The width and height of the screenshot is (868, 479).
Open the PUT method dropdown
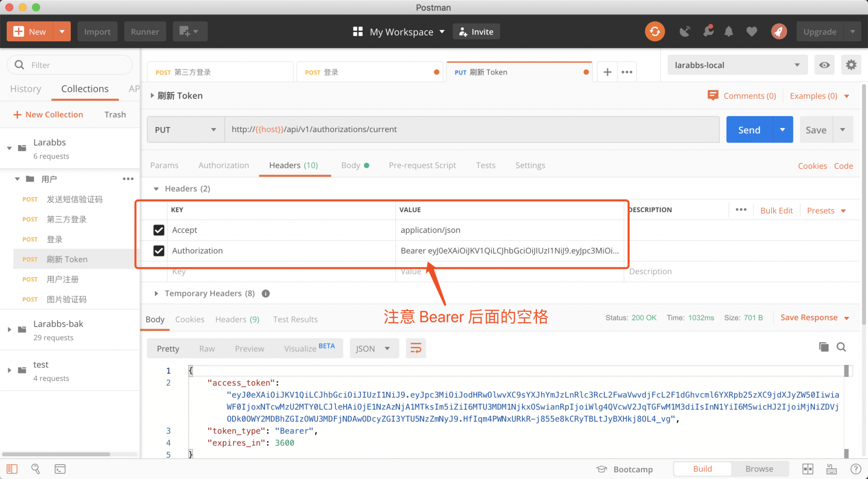[185, 130]
